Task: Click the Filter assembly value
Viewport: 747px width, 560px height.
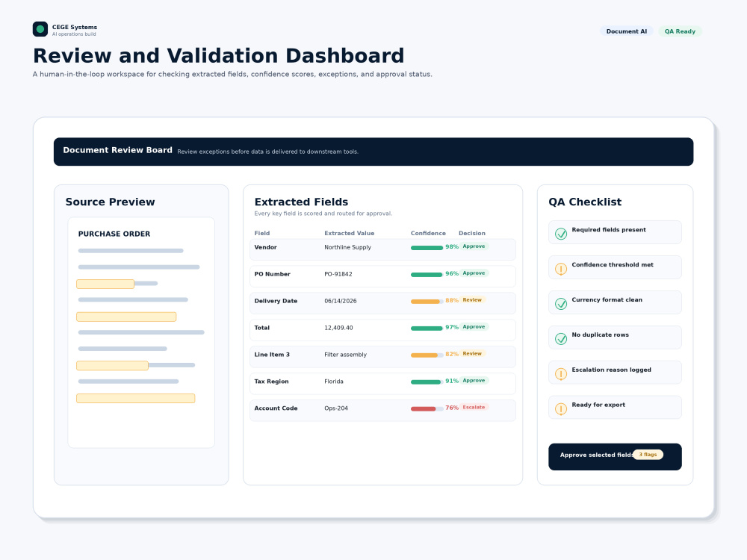Action: [345, 355]
